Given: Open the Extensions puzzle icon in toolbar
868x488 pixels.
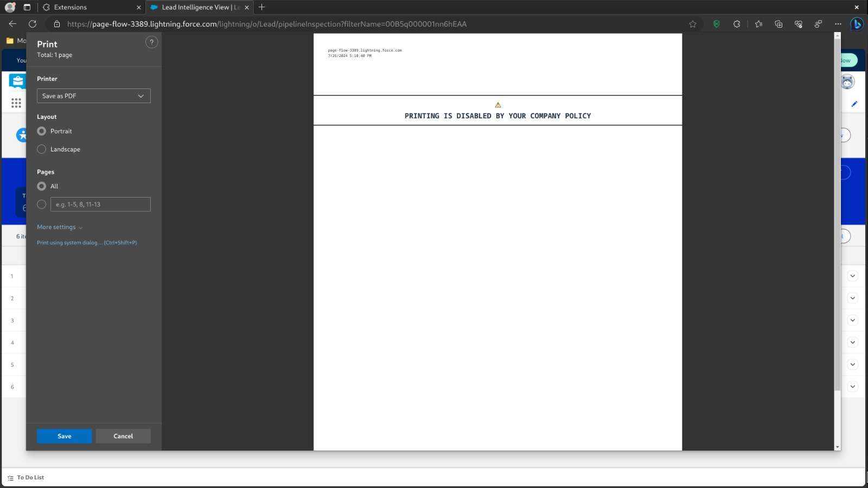Looking at the screenshot, I should click(737, 24).
